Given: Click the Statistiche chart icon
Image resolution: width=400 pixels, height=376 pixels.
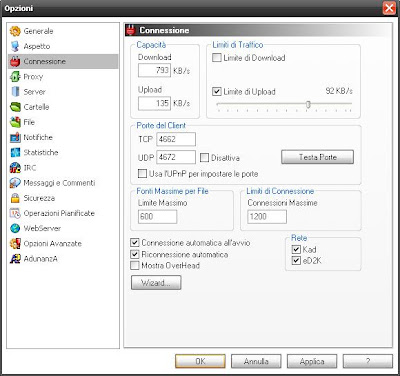Looking at the screenshot, I should [15, 152].
